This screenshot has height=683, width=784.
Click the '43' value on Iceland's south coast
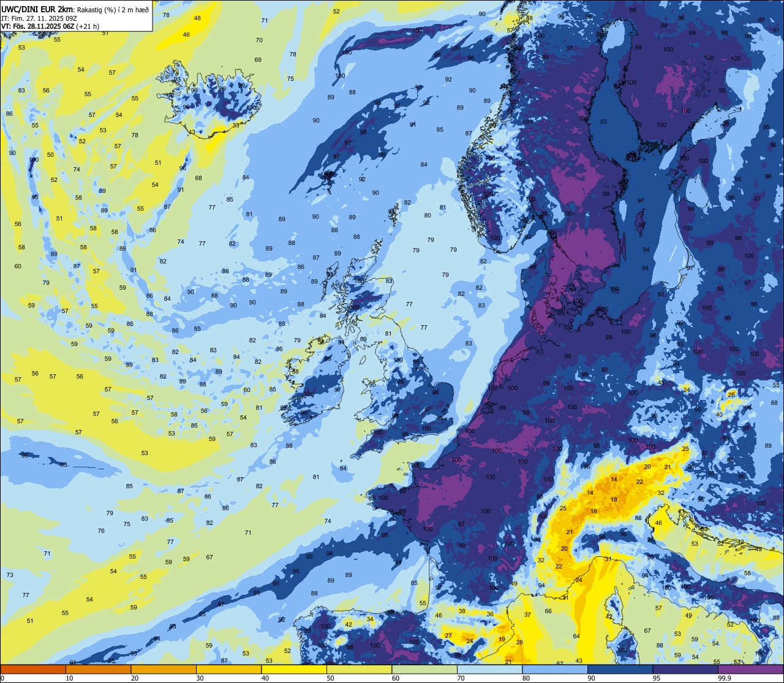pyautogui.click(x=192, y=132)
